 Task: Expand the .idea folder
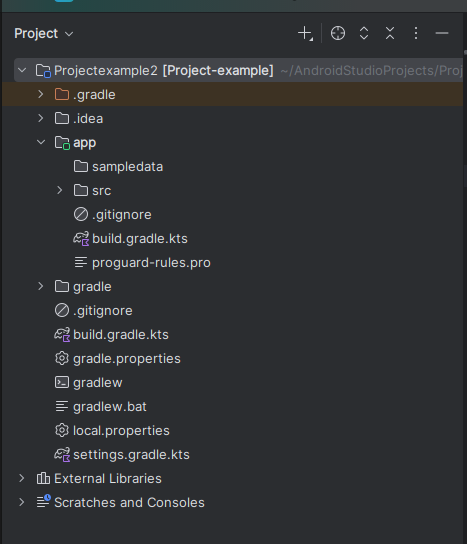41,118
